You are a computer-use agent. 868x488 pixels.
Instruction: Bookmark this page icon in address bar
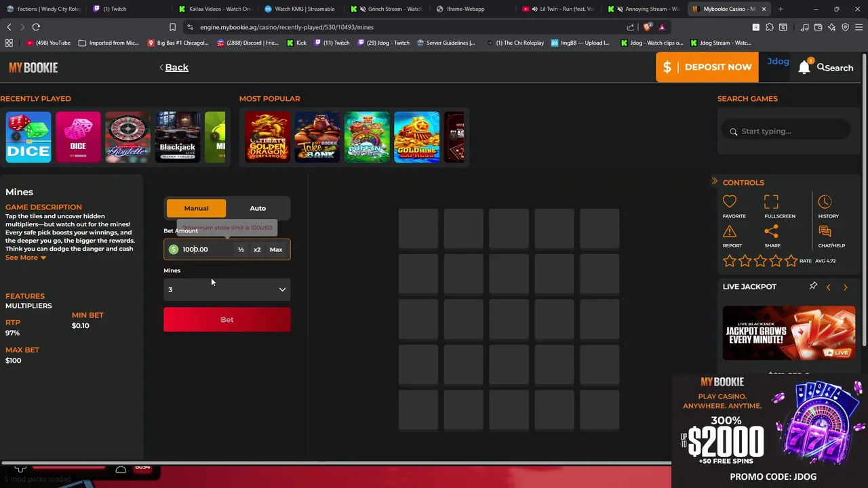click(172, 27)
